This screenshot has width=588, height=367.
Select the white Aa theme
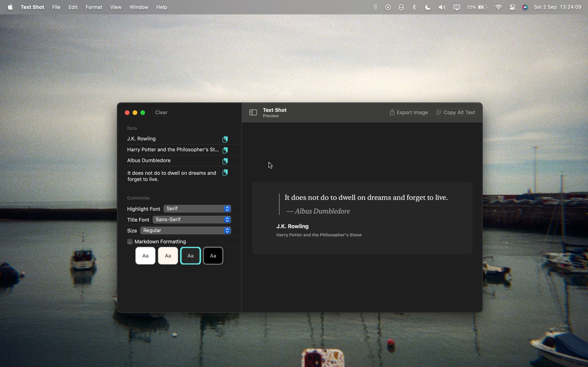(x=145, y=256)
